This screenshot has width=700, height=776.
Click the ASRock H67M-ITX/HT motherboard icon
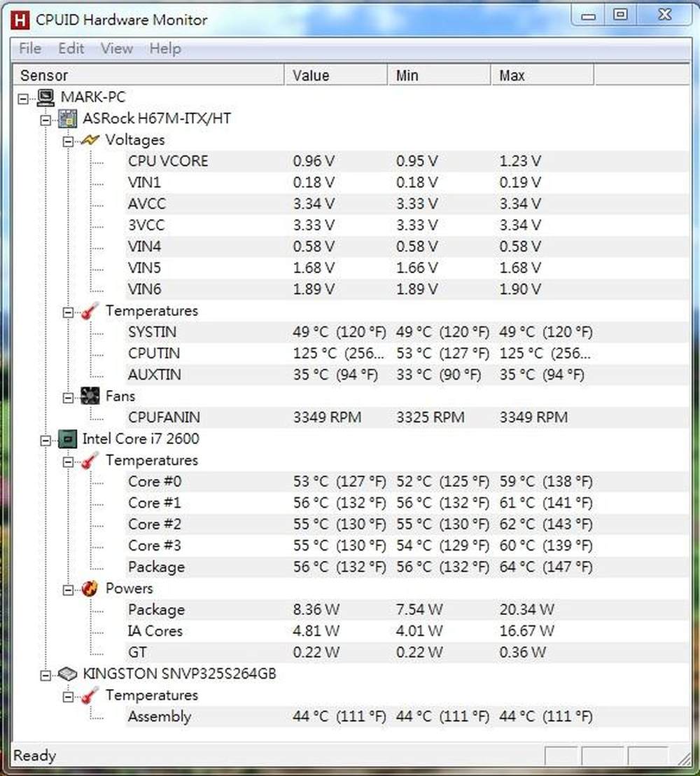[68, 119]
